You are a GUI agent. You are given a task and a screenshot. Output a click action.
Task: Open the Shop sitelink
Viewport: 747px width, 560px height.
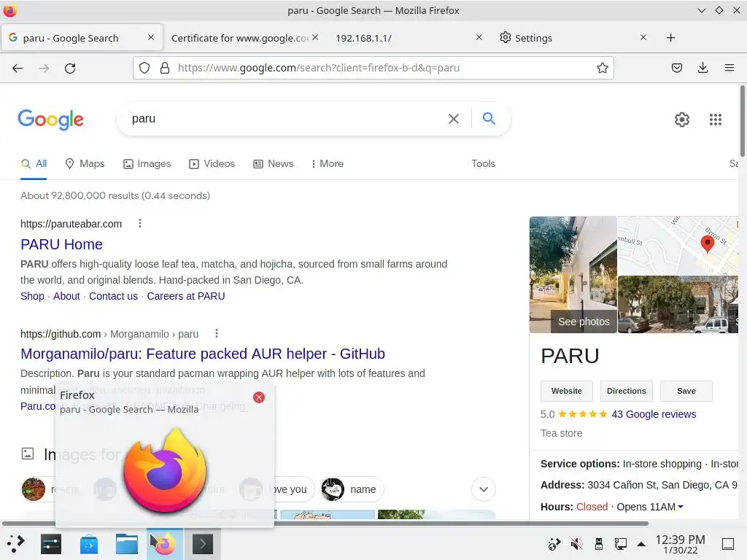pyautogui.click(x=32, y=296)
